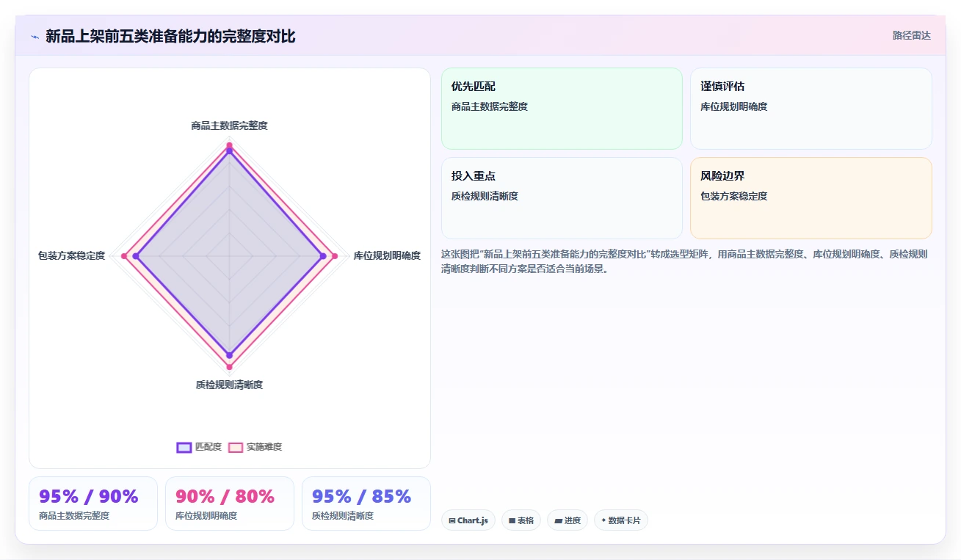The height and width of the screenshot is (560, 961).
Task: Click the 95% / 85% metric value
Action: point(362,497)
